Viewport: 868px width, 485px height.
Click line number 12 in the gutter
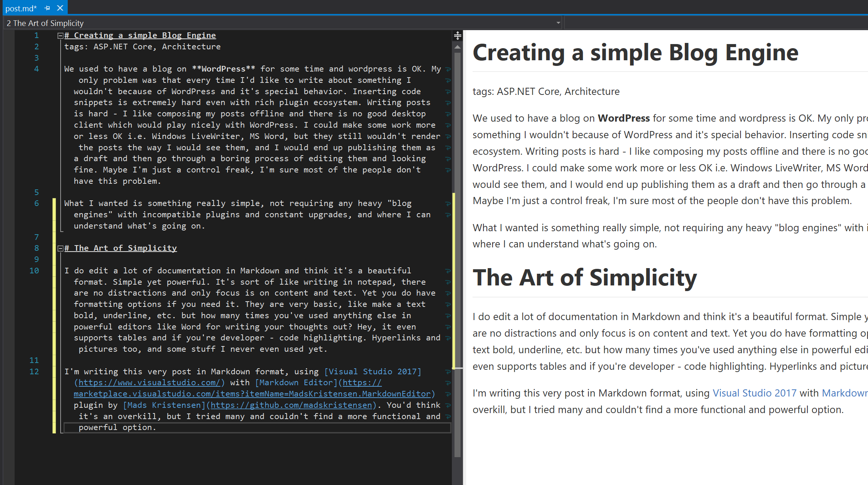point(34,372)
